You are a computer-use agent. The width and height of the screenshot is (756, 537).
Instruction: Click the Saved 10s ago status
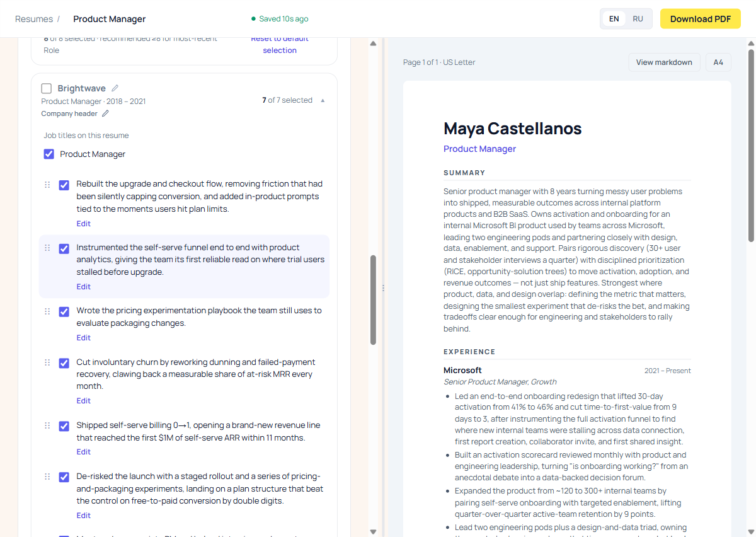tap(280, 19)
